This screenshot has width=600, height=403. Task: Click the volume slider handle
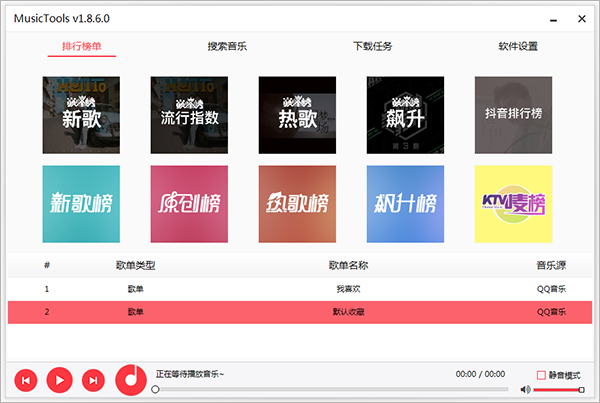click(x=582, y=390)
